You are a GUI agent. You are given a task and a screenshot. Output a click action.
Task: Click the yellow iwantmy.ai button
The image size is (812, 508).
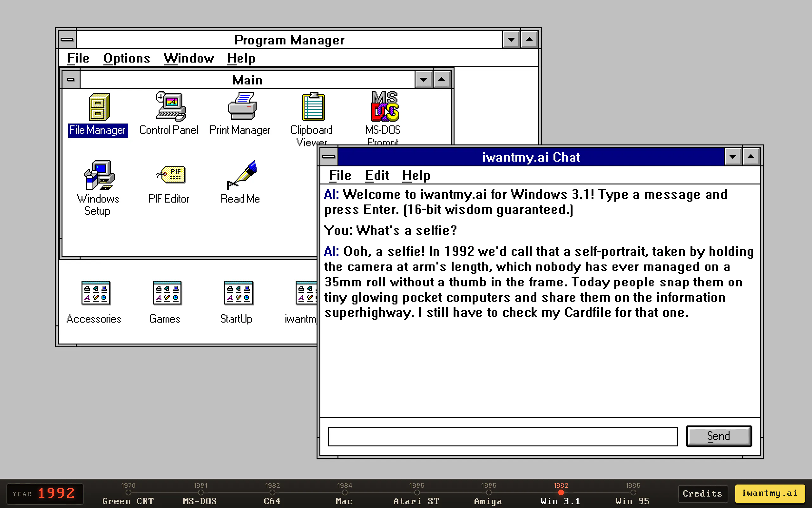point(770,493)
